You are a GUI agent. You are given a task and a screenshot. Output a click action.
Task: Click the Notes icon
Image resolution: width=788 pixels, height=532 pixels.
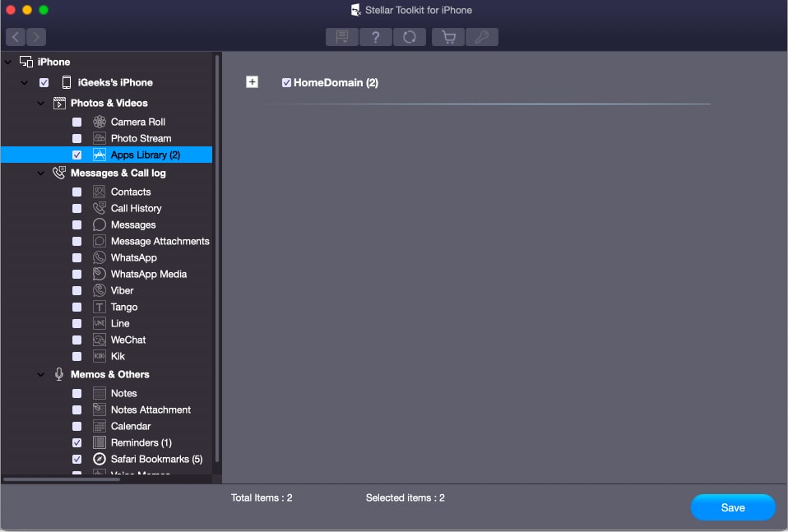pos(100,393)
